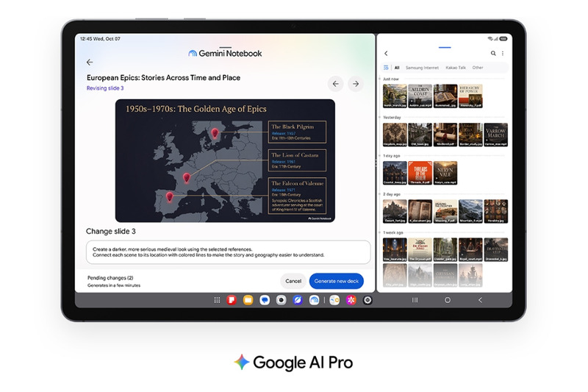588x392 pixels.
Task: Launch the yellow My Files app from the taskbar
Action: coord(248,300)
